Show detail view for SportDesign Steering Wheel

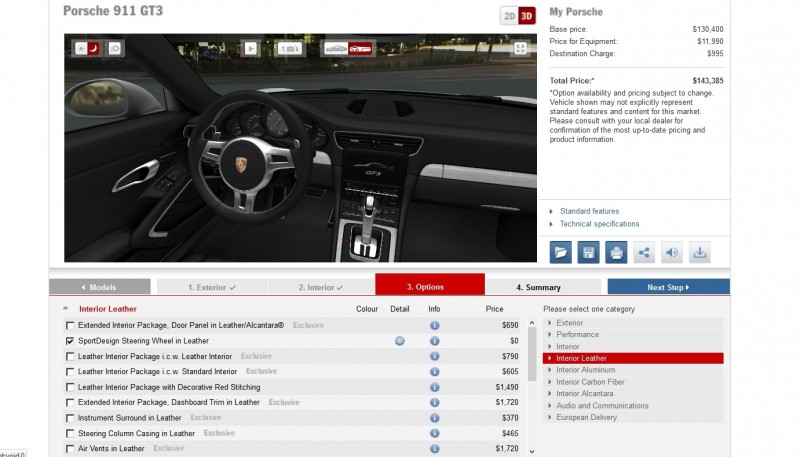(x=399, y=341)
